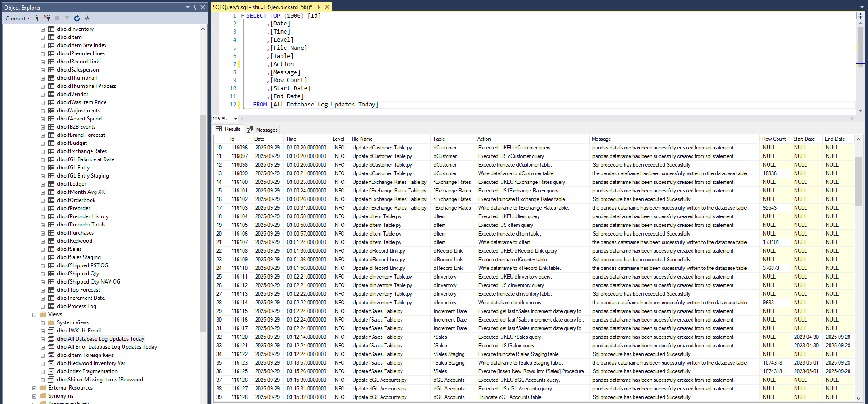Expand the dbo.fSales table node
The image size is (868, 404).
[x=43, y=249]
